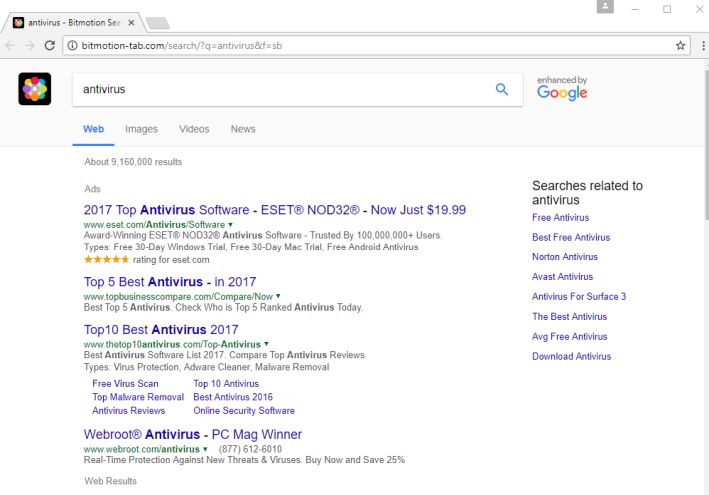Go forward using browser forward arrow
The height and width of the screenshot is (495, 709).
pos(30,45)
